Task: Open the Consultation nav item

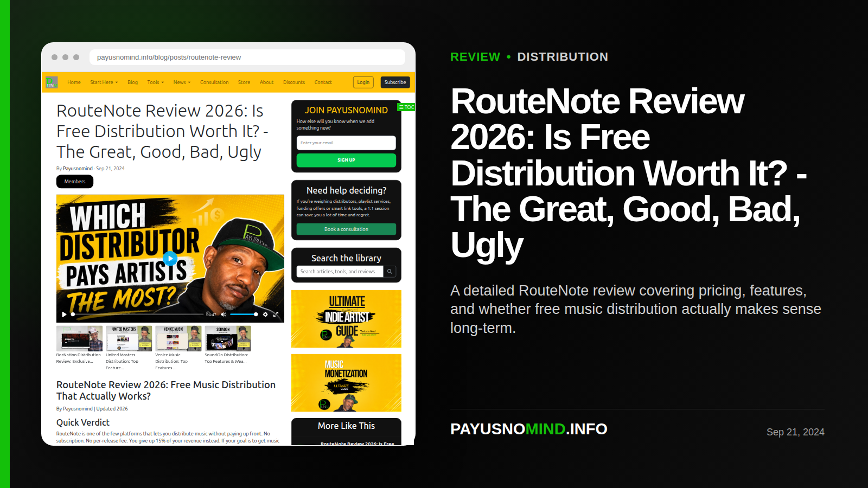Action: (214, 82)
